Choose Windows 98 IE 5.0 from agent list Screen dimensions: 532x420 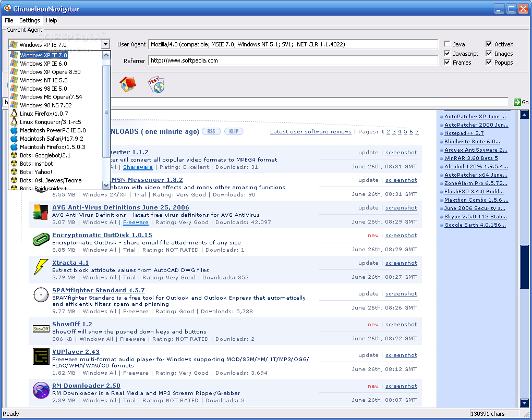pyautogui.click(x=55, y=89)
